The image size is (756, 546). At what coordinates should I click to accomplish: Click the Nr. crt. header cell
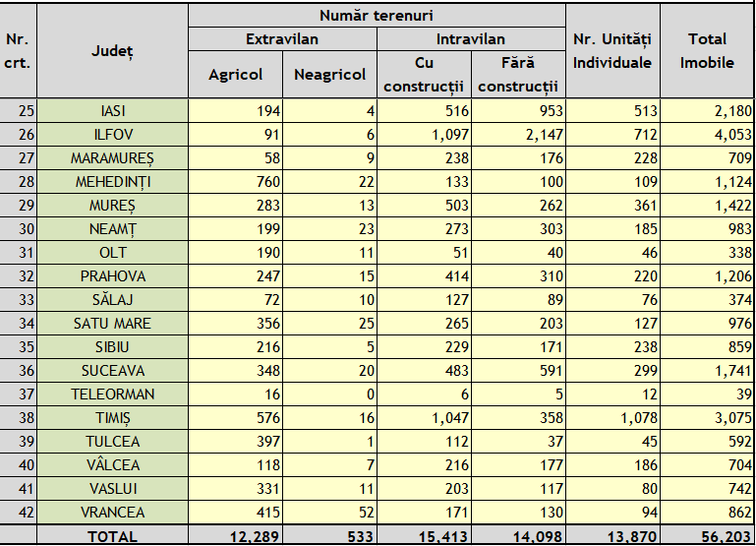18,51
